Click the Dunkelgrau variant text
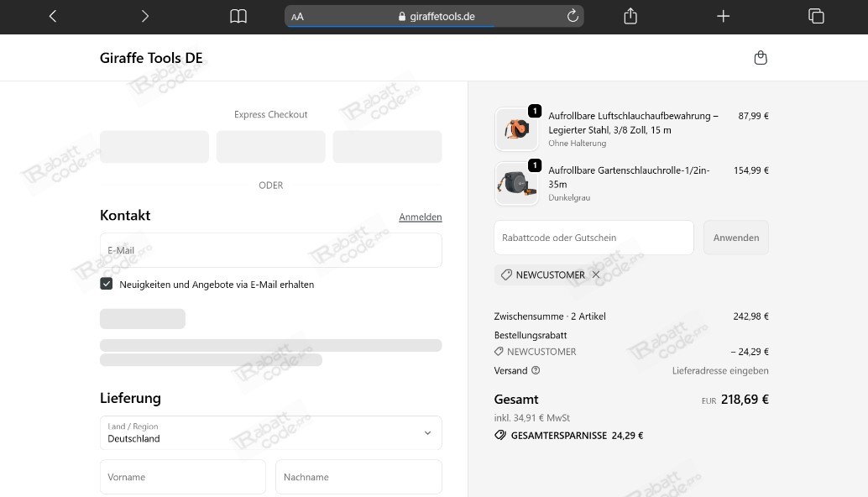868x497 pixels. click(x=569, y=197)
